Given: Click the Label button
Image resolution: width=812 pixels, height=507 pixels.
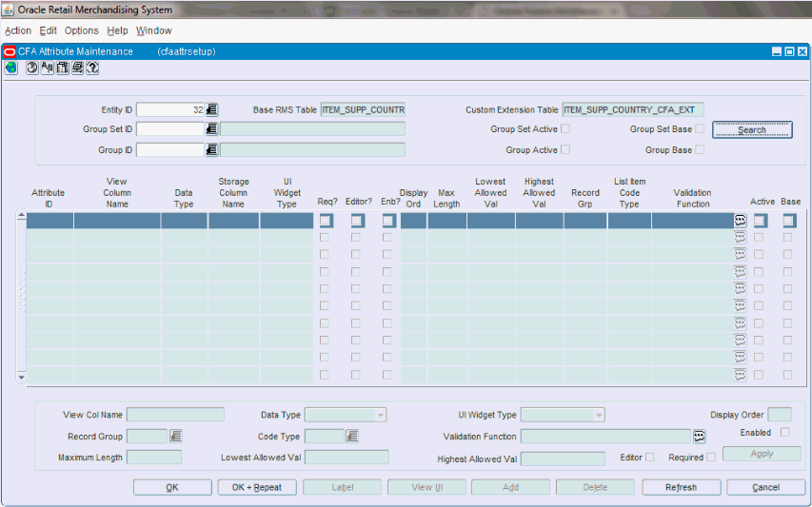Looking at the screenshot, I should click(343, 487).
